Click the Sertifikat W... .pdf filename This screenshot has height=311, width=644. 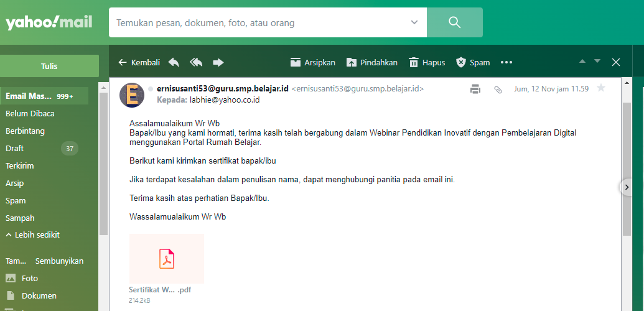click(160, 290)
